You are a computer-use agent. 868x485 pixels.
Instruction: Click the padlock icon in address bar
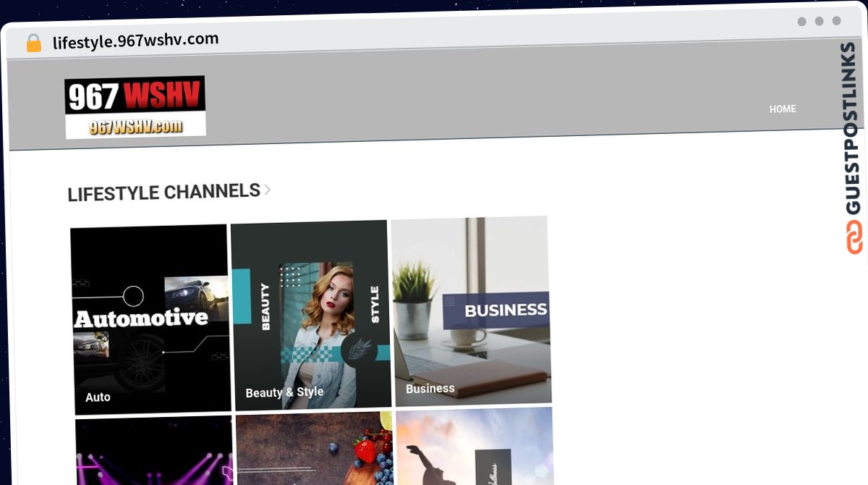(34, 43)
